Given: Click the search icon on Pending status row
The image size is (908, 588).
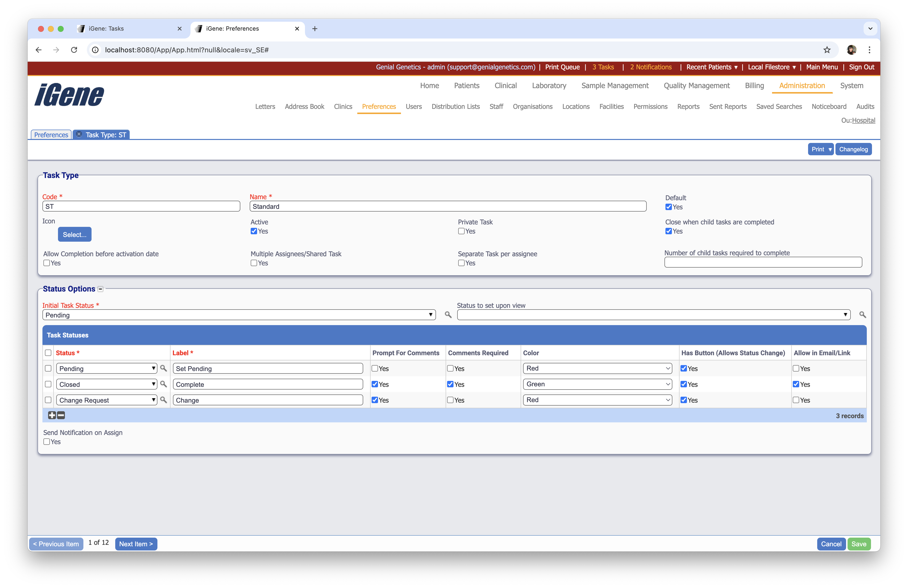Looking at the screenshot, I should 163,368.
